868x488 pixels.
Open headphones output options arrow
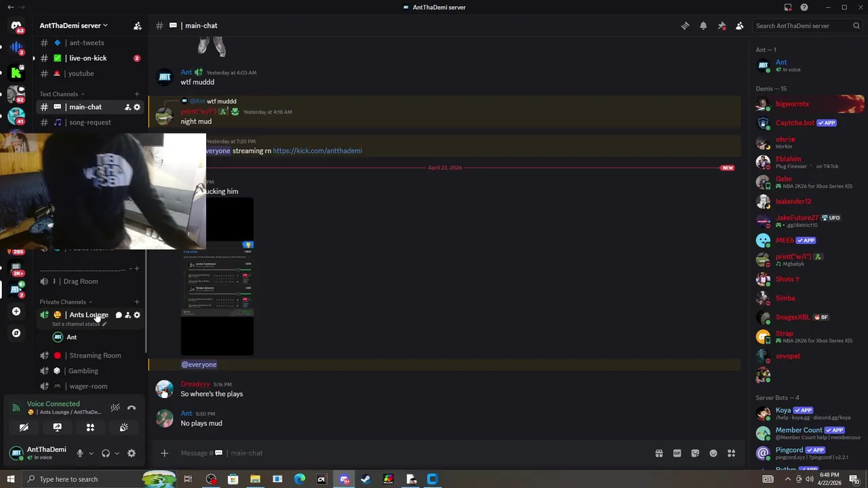click(117, 453)
